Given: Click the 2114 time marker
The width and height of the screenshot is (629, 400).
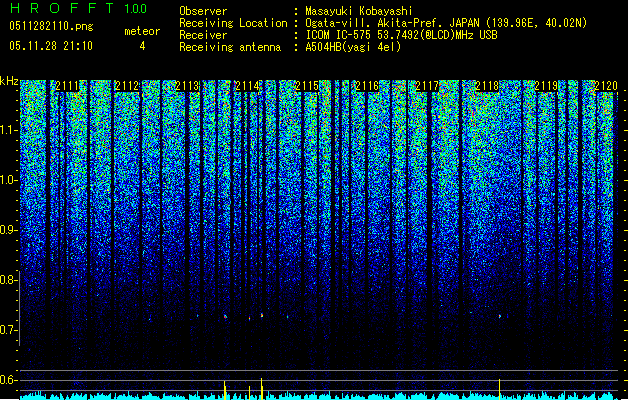Looking at the screenshot, I should pos(247,86).
